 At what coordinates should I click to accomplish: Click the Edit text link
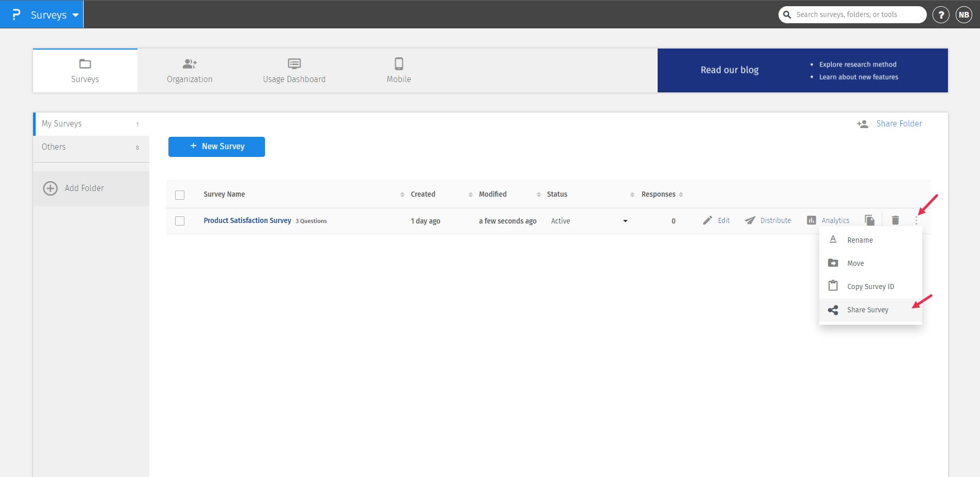pos(724,220)
